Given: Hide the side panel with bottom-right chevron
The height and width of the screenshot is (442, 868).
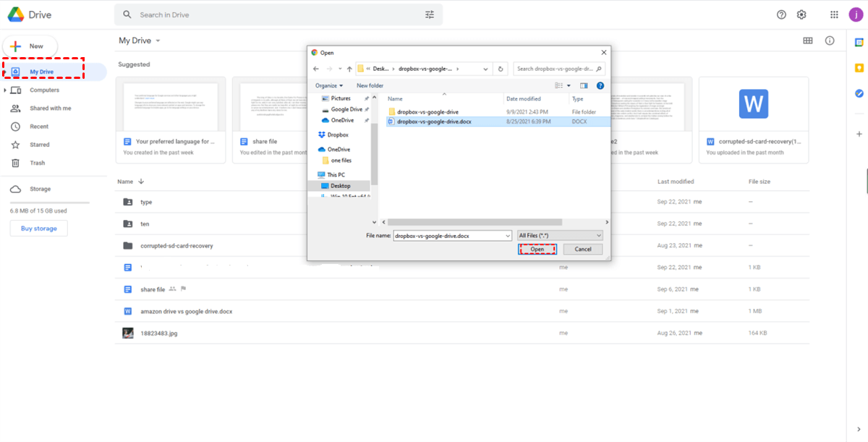Looking at the screenshot, I should pos(859,428).
